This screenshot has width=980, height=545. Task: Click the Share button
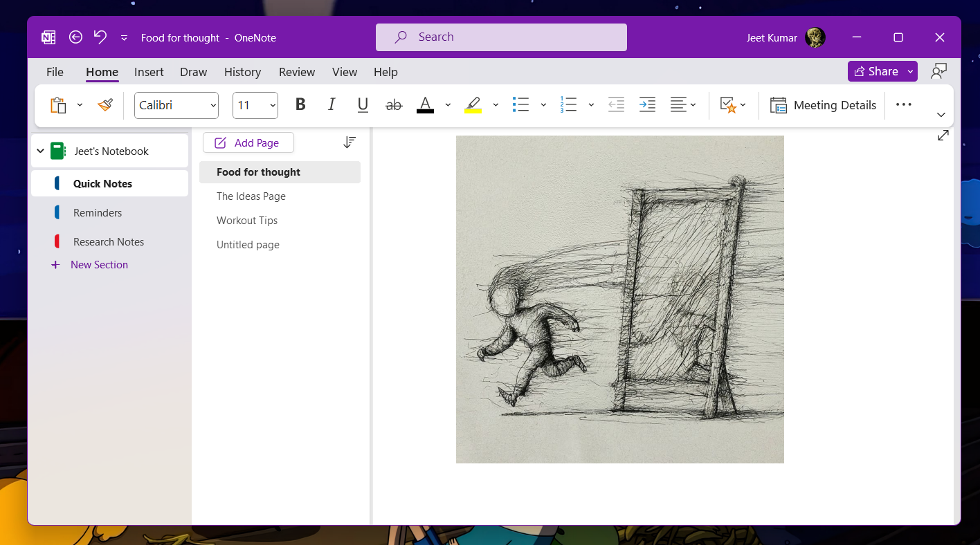[x=875, y=71]
